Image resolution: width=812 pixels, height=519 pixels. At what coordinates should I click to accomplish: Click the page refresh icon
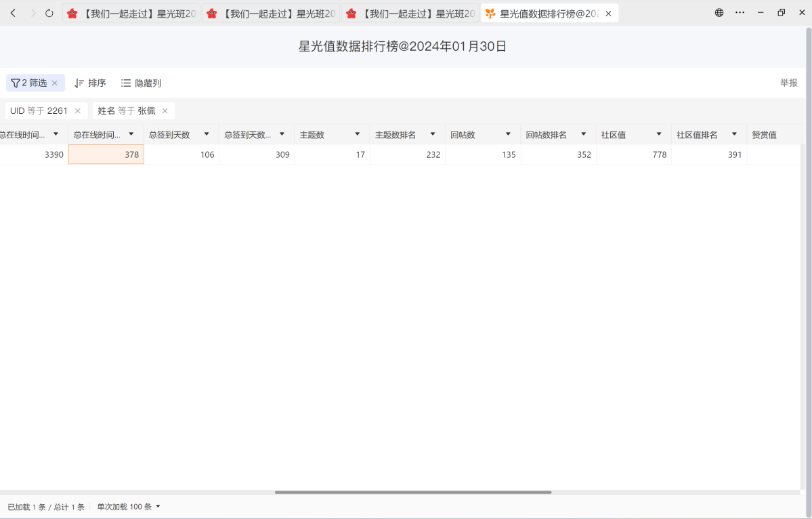(49, 13)
